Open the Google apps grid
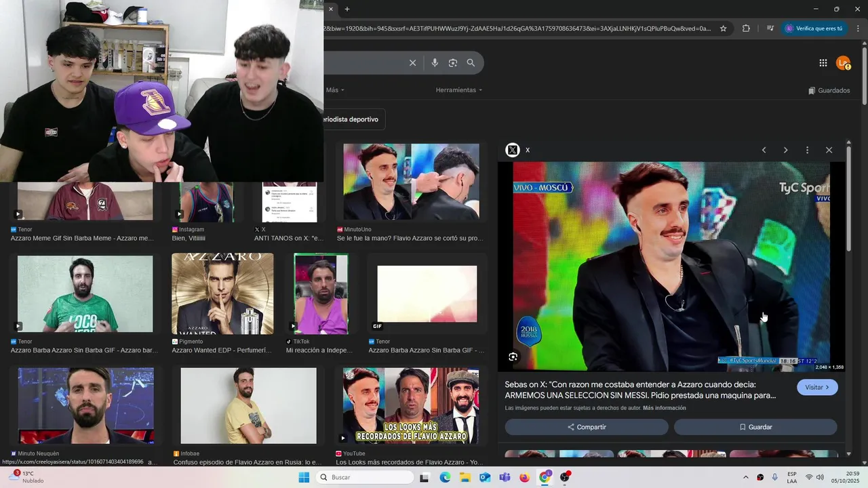 click(823, 63)
